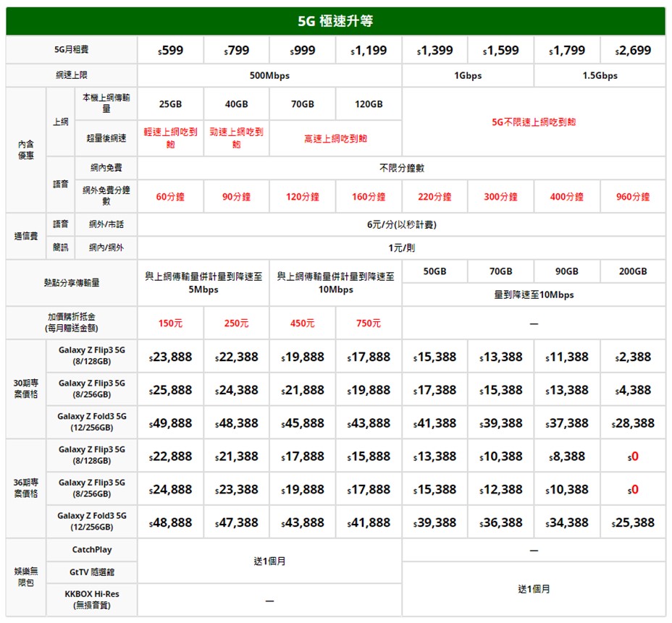
Task: Click the GtTV 隨選館 row label
Action: 92,572
